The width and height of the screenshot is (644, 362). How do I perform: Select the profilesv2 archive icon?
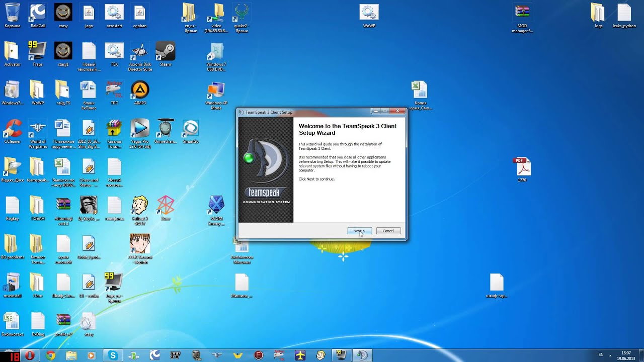63,324
